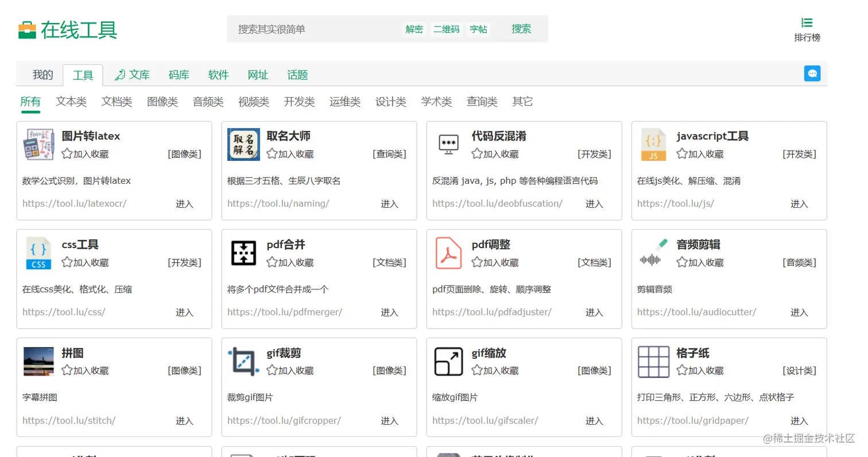Viewport: 868px width, 457px height.
Task: Click 进入 on the 图片转latex card
Action: [x=184, y=204]
